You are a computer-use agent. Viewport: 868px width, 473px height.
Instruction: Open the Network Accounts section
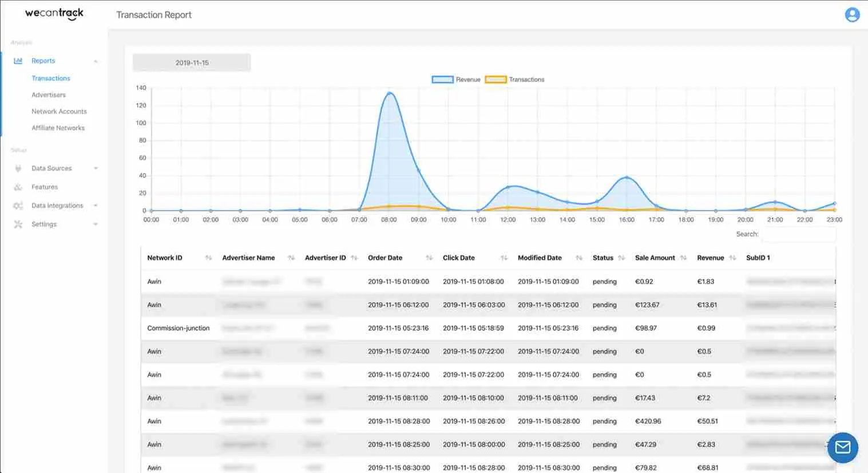[60, 111]
